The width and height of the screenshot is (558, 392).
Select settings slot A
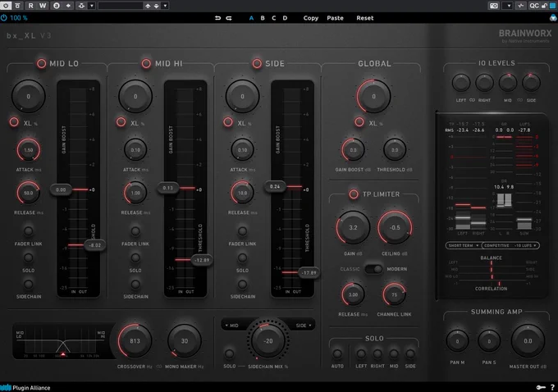pos(251,18)
